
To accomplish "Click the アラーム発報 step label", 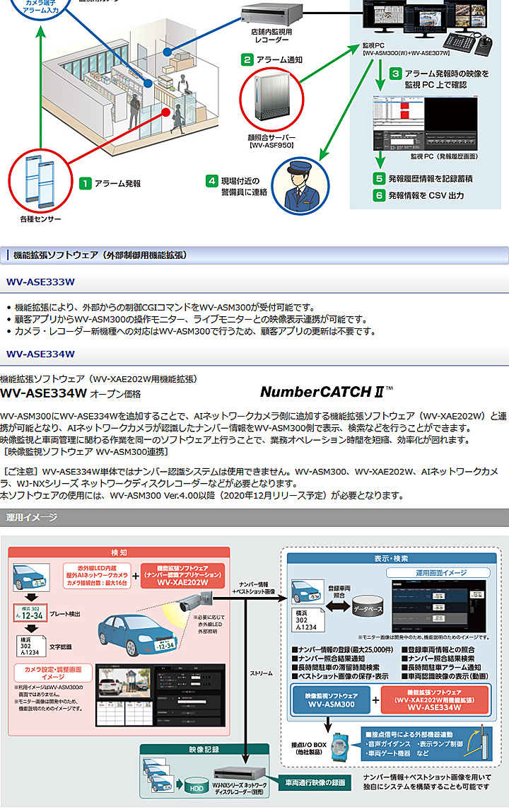I will tap(117, 183).
